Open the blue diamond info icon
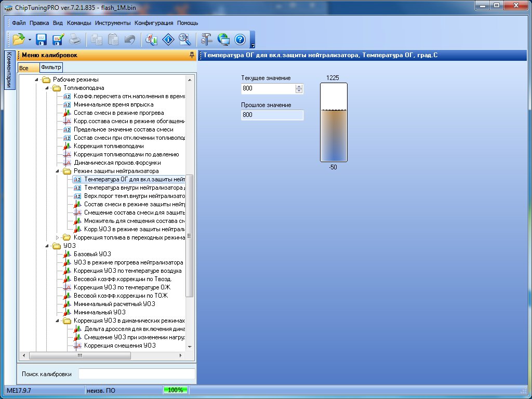The image size is (532, 399). pos(168,39)
